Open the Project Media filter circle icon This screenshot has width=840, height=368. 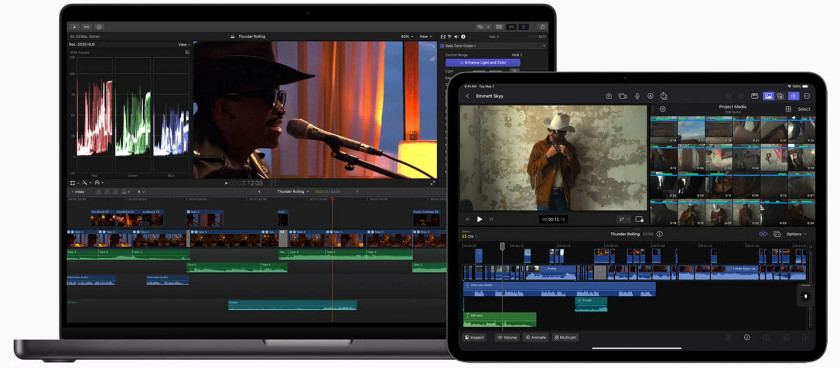coord(663,109)
